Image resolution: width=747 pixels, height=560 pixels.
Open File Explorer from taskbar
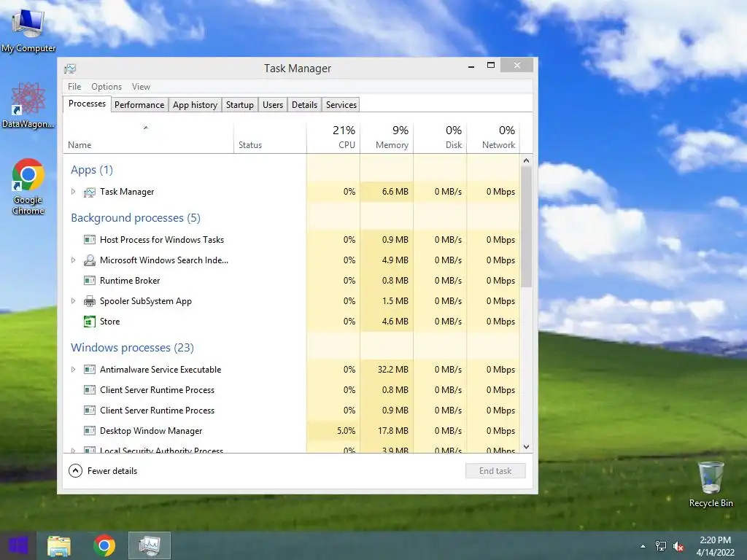click(59, 545)
